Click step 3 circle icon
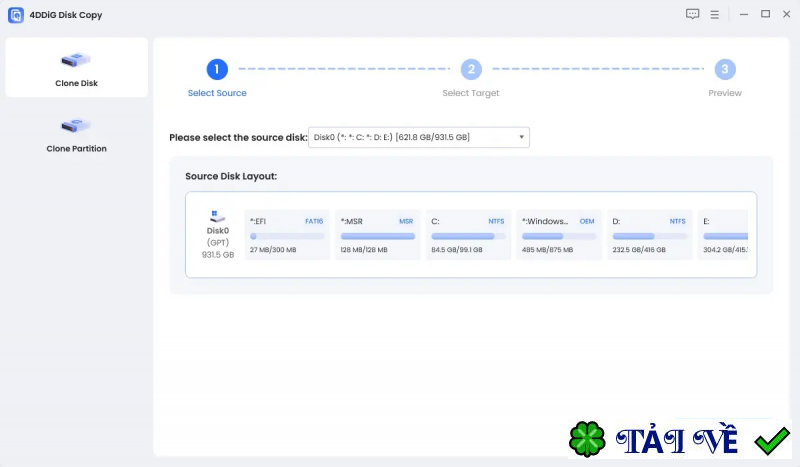The width and height of the screenshot is (800, 467). 724,69
